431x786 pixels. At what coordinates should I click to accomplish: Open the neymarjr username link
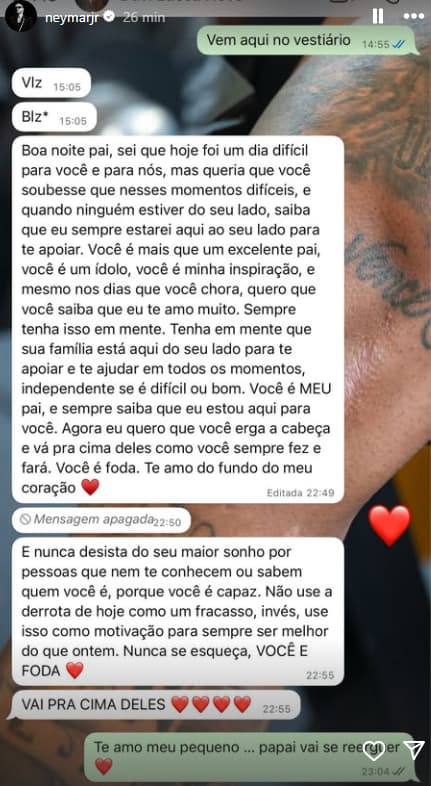73,17
